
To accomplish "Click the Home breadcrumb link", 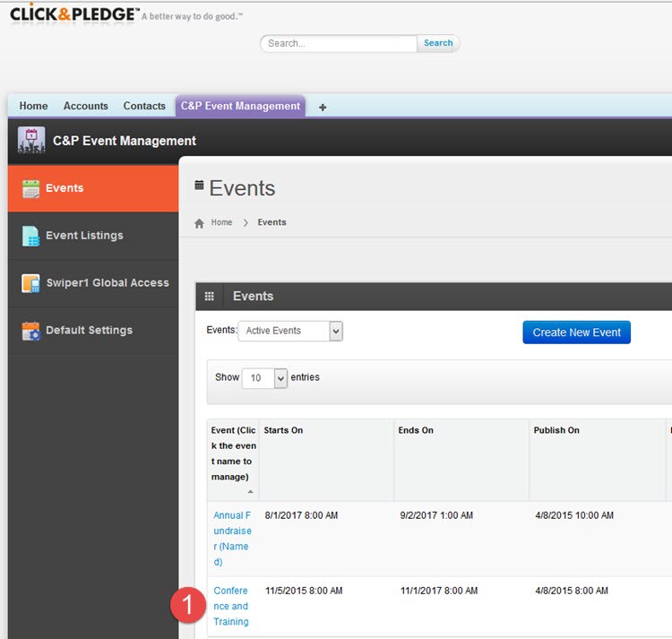I will [x=221, y=222].
